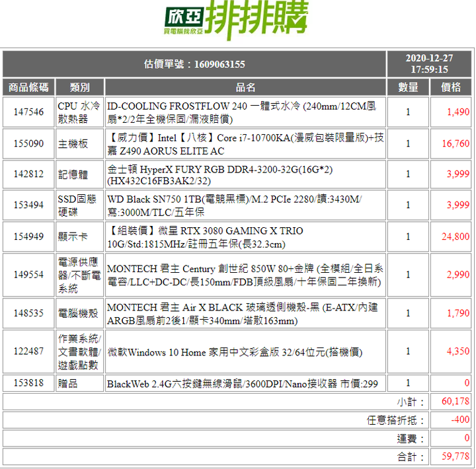Click the 0 value in the 運費 row
Screen dimensions: 476x469
point(467,438)
